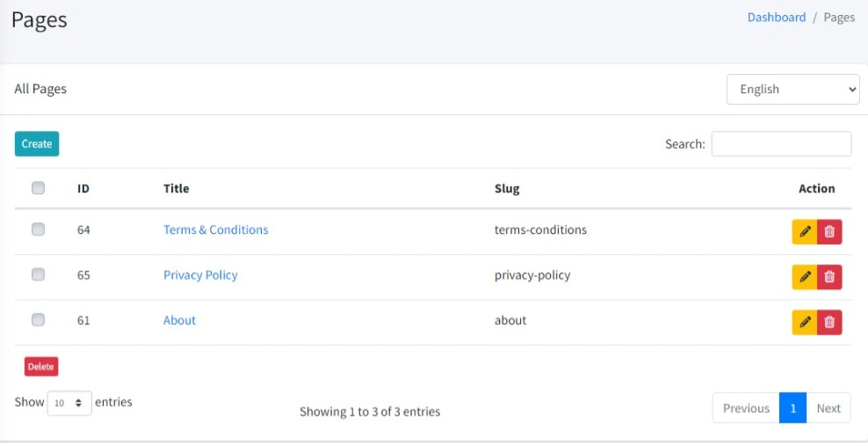
Task: Go to Dashboard via breadcrumb link
Action: (x=776, y=18)
